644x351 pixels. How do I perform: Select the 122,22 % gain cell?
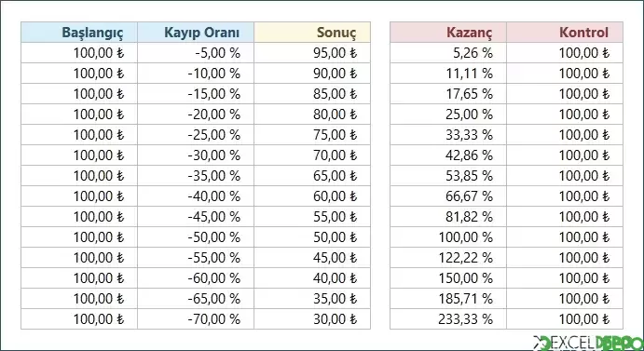coord(448,258)
